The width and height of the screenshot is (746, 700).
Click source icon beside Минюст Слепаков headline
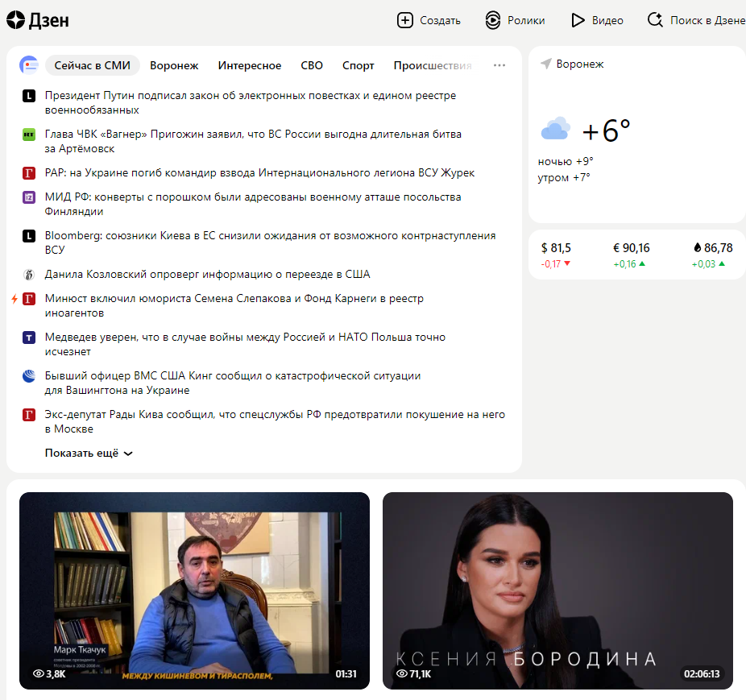[x=29, y=299]
